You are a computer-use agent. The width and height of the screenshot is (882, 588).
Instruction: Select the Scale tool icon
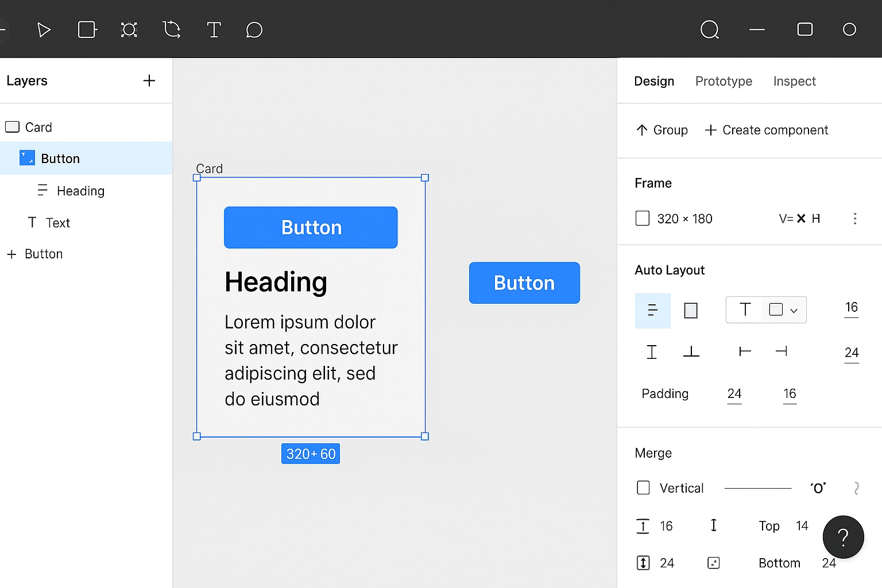click(129, 30)
